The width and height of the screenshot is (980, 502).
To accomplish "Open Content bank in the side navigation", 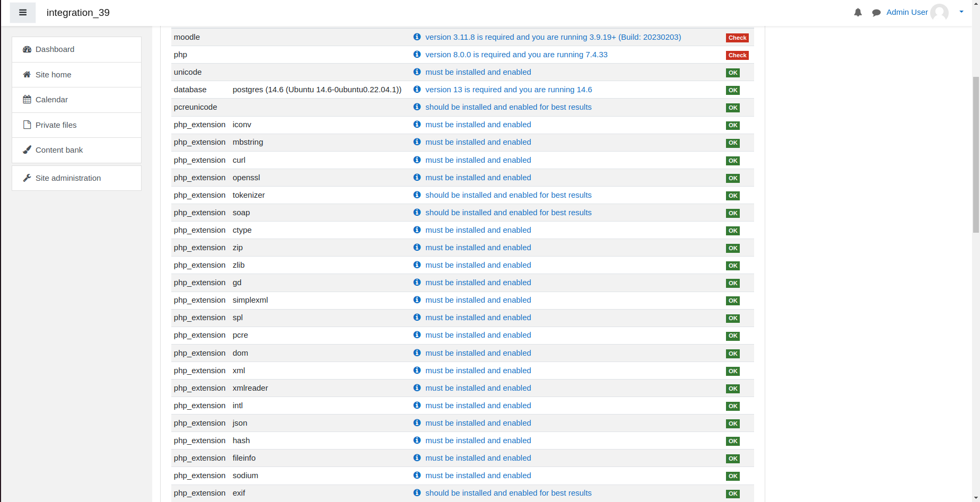I will pyautogui.click(x=76, y=150).
